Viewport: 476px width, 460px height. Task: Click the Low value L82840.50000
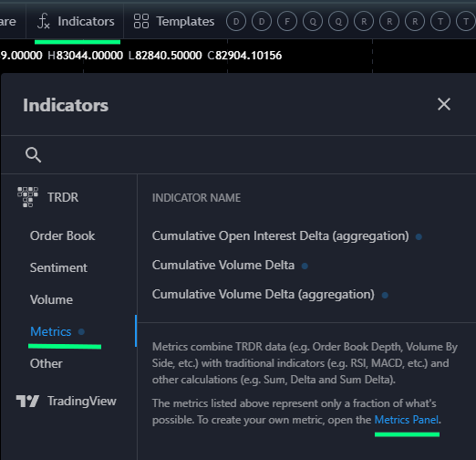tap(165, 56)
